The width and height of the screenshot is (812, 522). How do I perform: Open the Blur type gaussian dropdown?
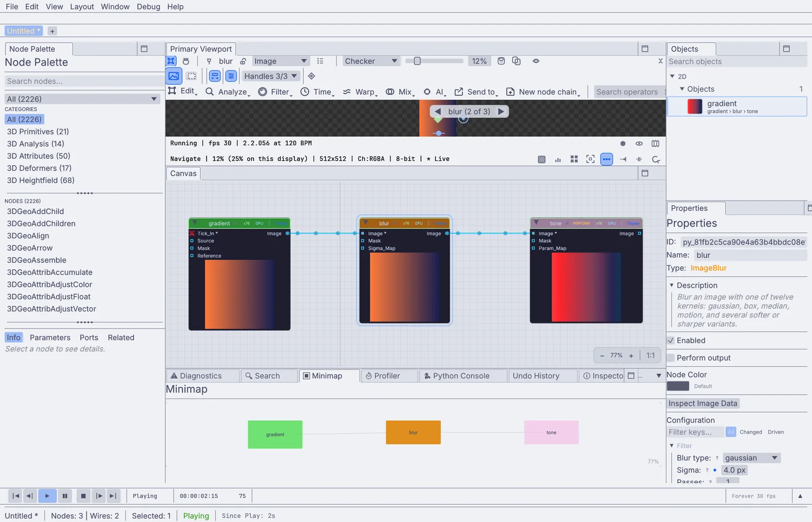pos(751,458)
